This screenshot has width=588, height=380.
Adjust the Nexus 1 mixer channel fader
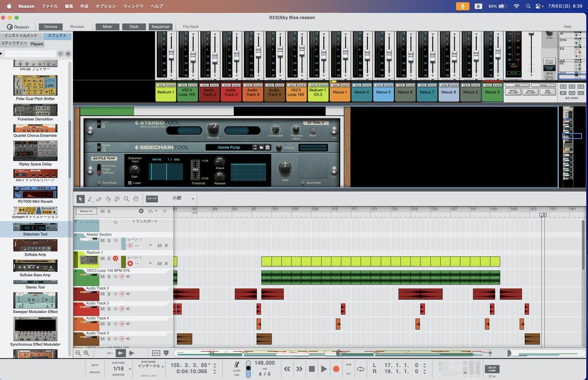[344, 53]
